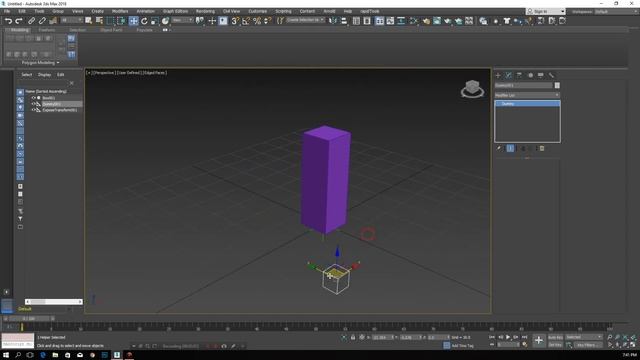640x360 pixels.
Task: Expand the Polygon Modeling ribbon panel
Action: 40,63
